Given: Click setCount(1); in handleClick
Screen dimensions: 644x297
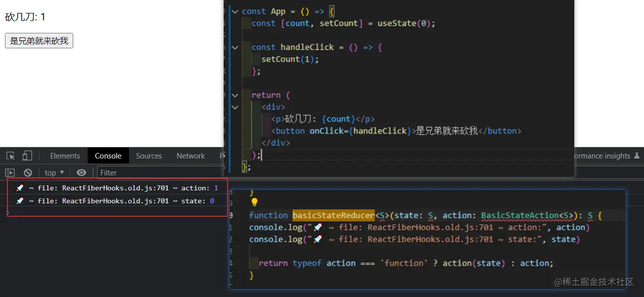Looking at the screenshot, I should [290, 59].
